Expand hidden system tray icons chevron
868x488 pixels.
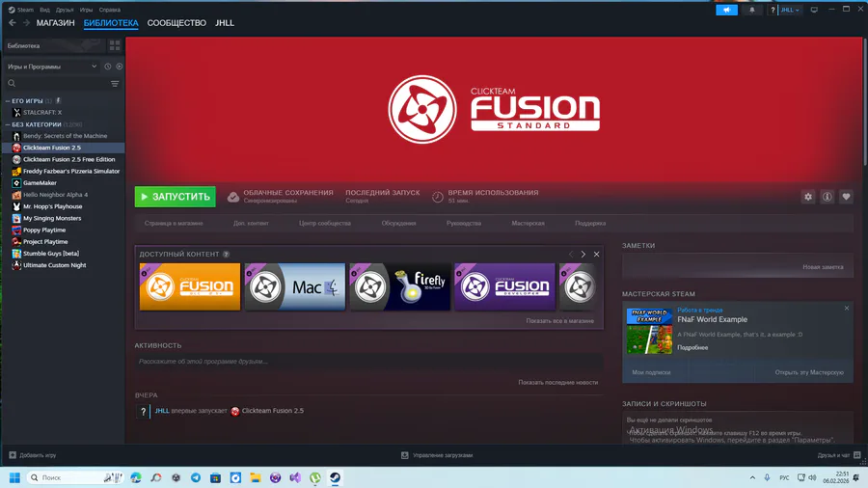tap(752, 477)
